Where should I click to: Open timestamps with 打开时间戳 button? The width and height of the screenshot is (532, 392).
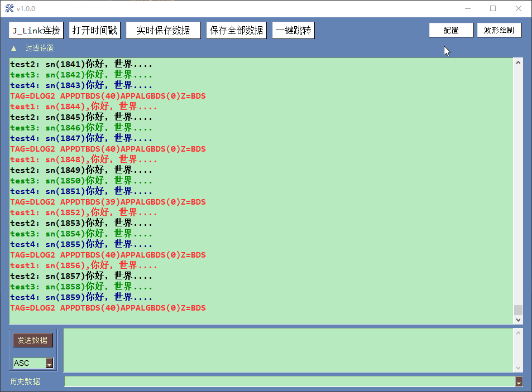coord(95,31)
